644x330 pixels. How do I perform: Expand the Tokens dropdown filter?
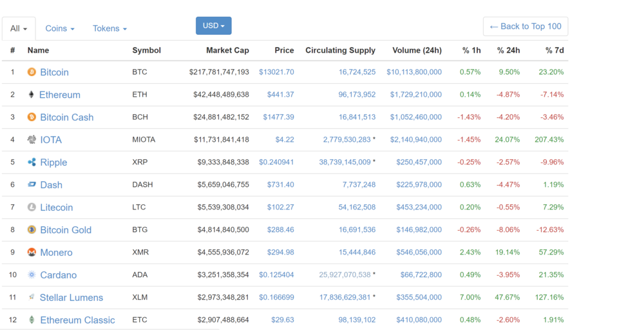pos(109,28)
